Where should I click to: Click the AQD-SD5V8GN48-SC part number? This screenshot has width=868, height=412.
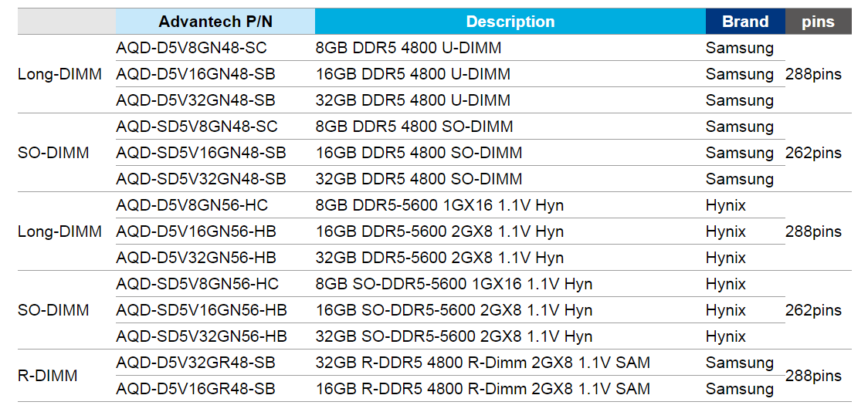point(197,127)
